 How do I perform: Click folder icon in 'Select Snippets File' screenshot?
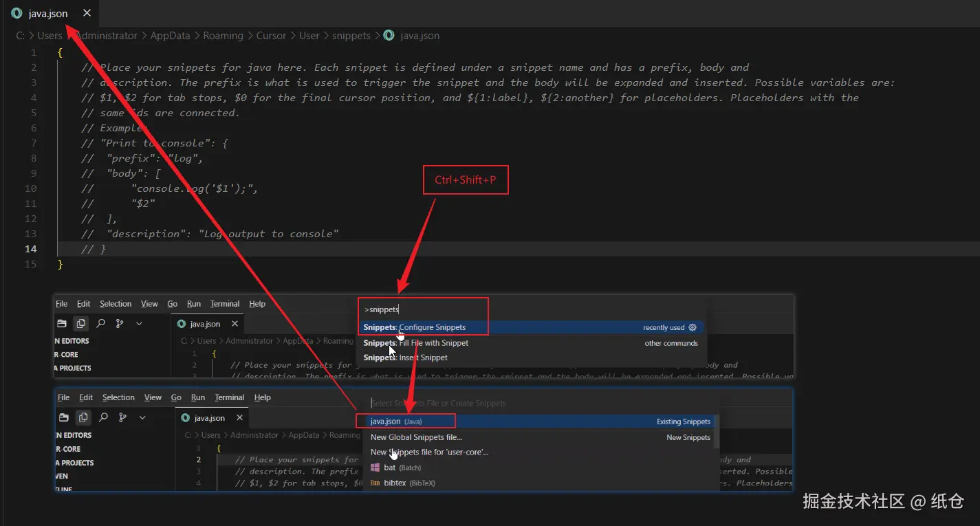coord(64,417)
